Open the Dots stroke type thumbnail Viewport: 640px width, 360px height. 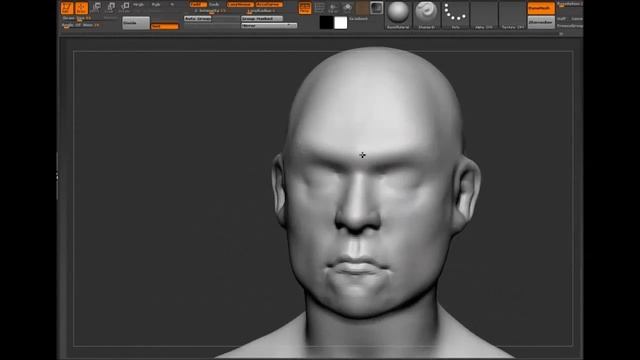[x=455, y=15]
